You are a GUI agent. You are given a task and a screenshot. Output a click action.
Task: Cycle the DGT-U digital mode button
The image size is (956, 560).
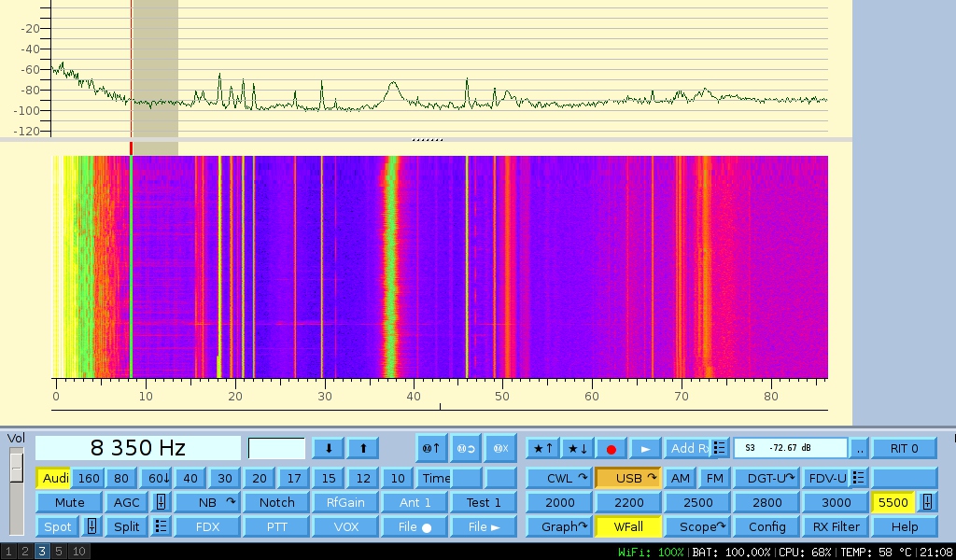pyautogui.click(x=767, y=478)
